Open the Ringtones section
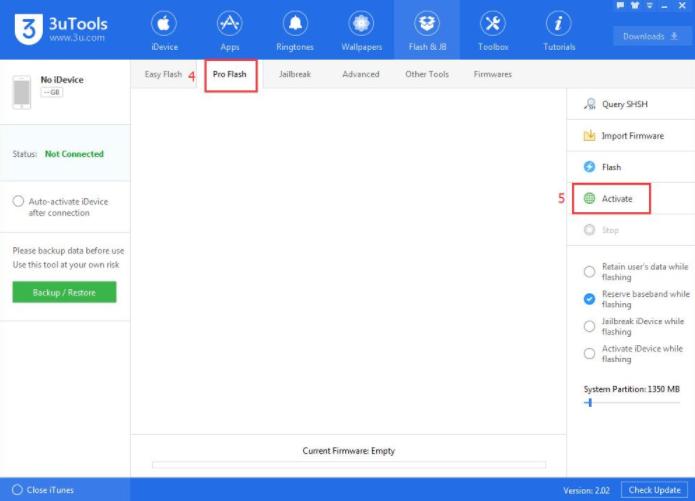 tap(295, 30)
